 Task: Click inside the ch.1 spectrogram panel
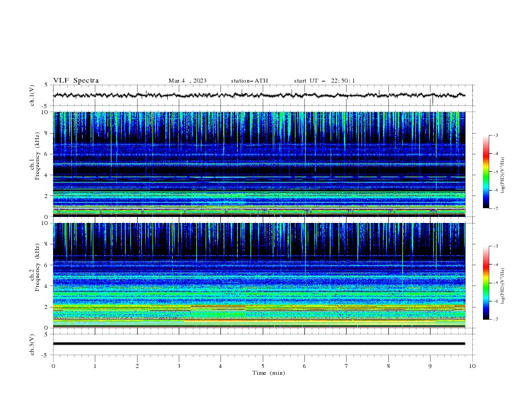pyautogui.click(x=259, y=164)
